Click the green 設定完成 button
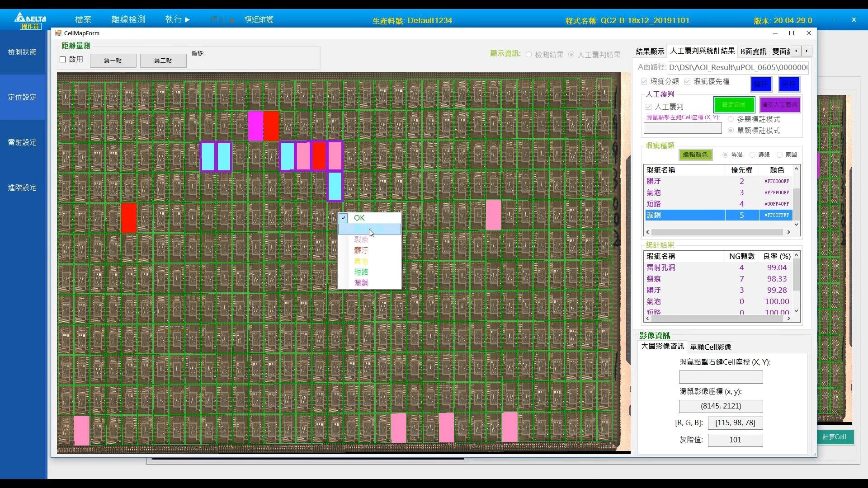This screenshot has width=868, height=488. (733, 105)
